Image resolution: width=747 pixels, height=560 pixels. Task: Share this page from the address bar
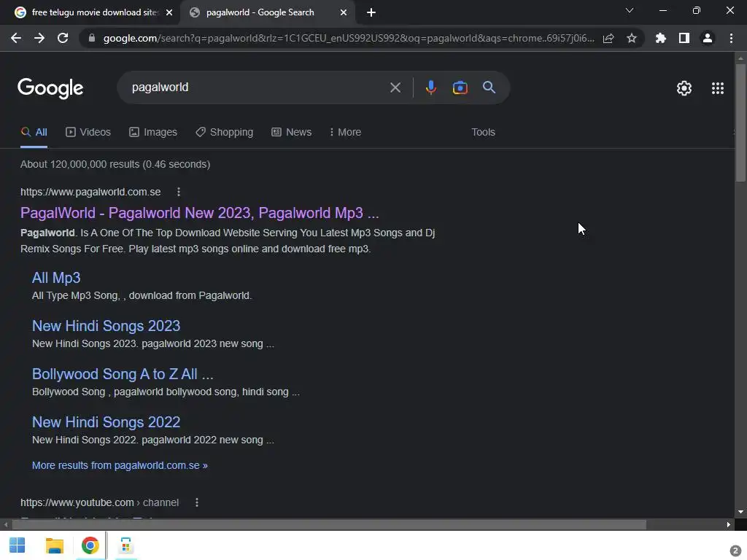click(x=608, y=38)
